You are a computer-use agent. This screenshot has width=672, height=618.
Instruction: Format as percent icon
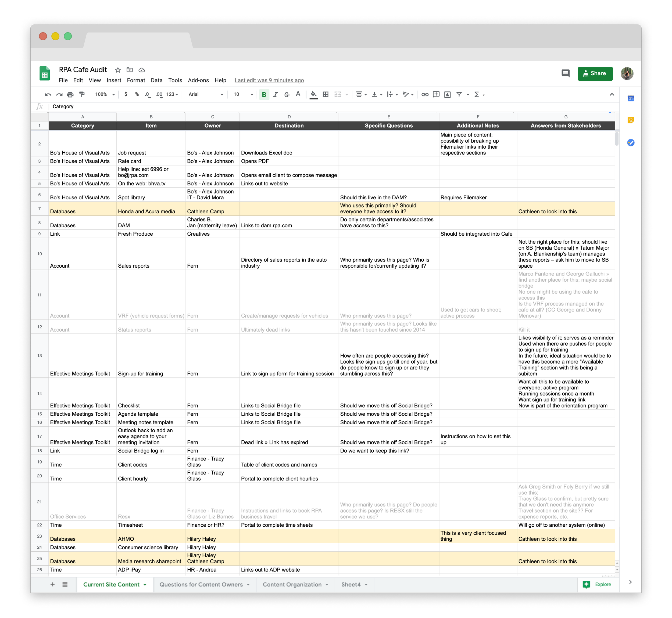point(137,94)
